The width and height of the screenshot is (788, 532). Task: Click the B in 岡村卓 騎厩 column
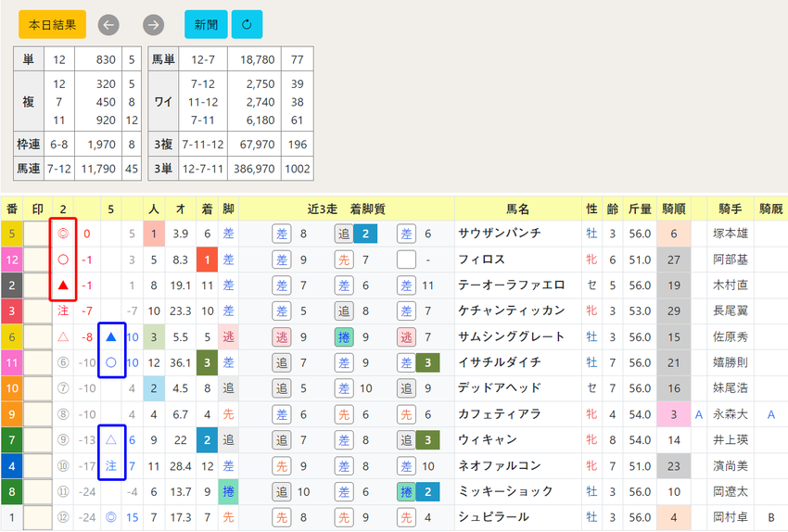(x=771, y=517)
